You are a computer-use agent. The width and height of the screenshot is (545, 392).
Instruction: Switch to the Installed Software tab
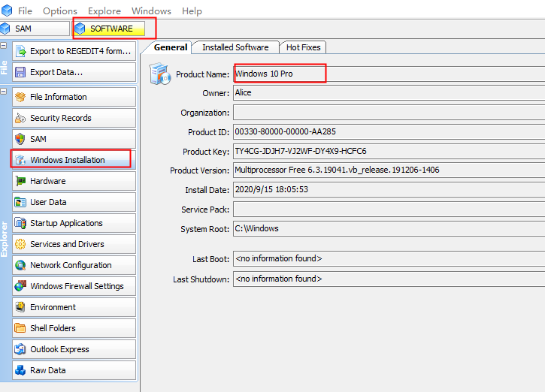pyautogui.click(x=235, y=47)
